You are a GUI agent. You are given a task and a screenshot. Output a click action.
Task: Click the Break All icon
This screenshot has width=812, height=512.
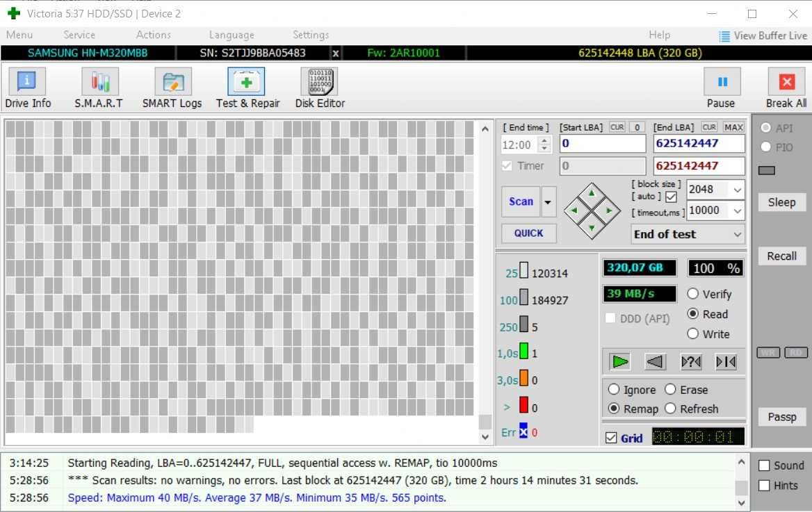786,82
